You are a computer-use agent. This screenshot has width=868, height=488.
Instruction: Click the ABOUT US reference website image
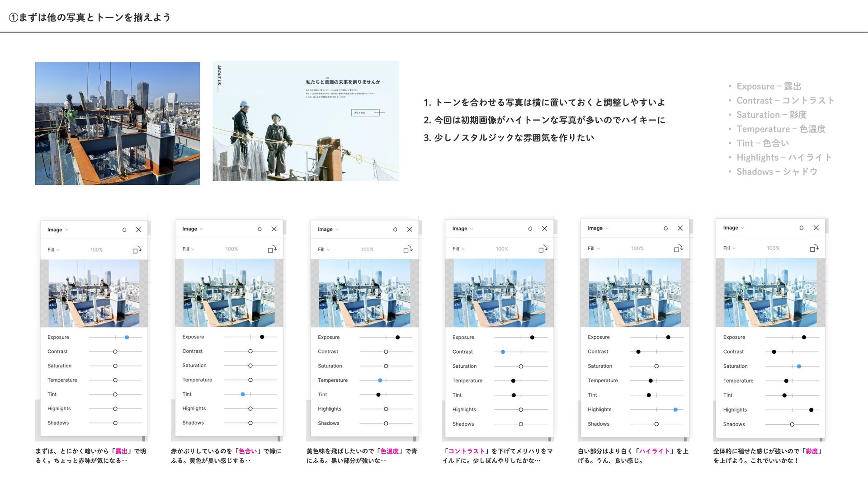(306, 121)
